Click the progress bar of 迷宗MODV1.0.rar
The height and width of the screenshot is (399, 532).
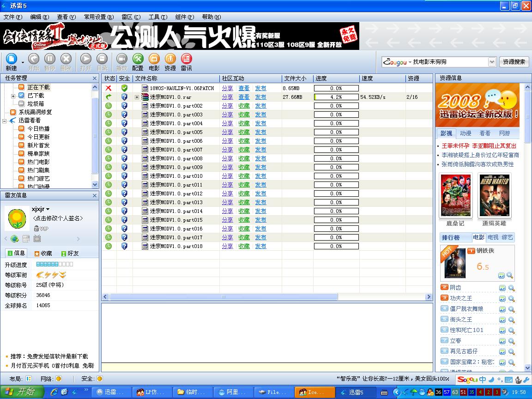[336, 97]
